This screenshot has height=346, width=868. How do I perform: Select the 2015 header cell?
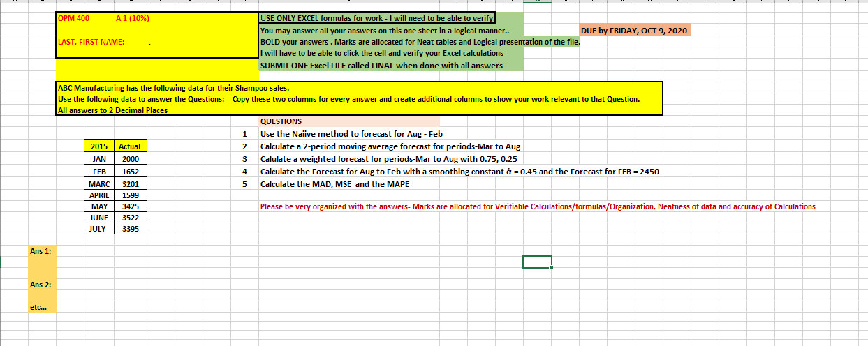[98, 146]
